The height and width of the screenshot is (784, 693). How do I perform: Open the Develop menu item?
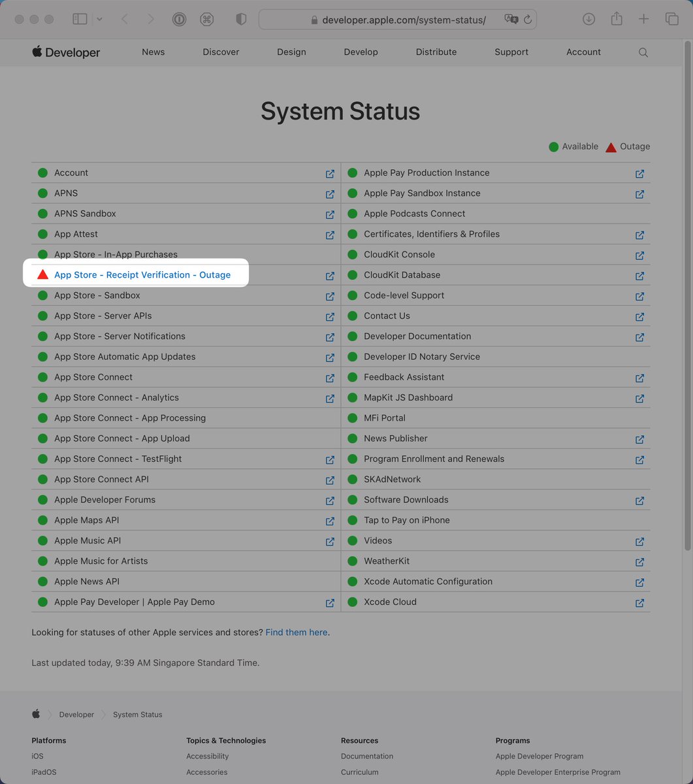(361, 52)
